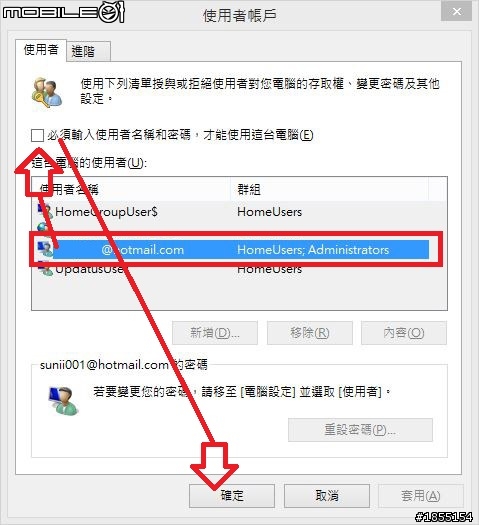Viewport: 479px width, 525px height.
Task: Click the Mobile01 logo in the corner
Action: point(64,13)
